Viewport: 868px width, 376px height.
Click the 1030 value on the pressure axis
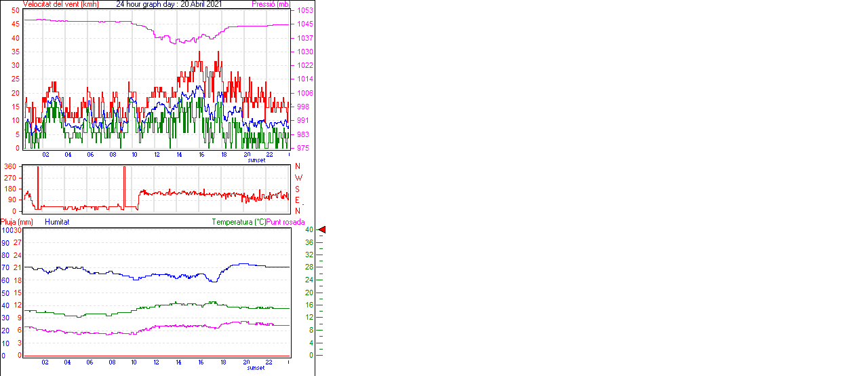[x=305, y=52]
